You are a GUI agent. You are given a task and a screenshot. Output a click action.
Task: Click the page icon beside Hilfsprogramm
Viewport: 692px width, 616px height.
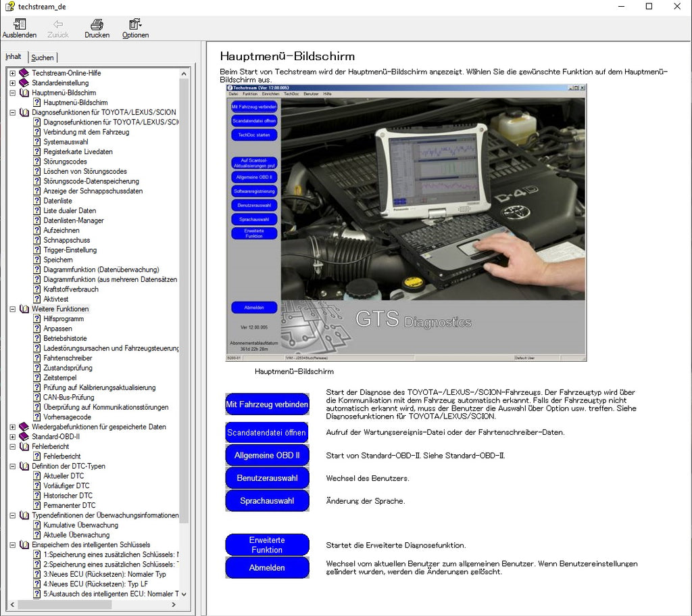37,318
